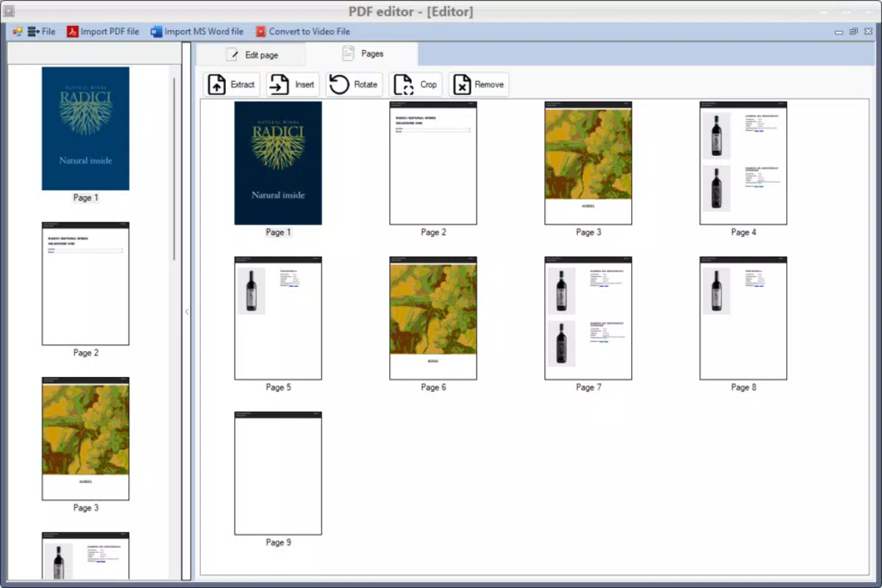
Task: Select Page 5 thumbnail in grid
Action: click(x=278, y=318)
